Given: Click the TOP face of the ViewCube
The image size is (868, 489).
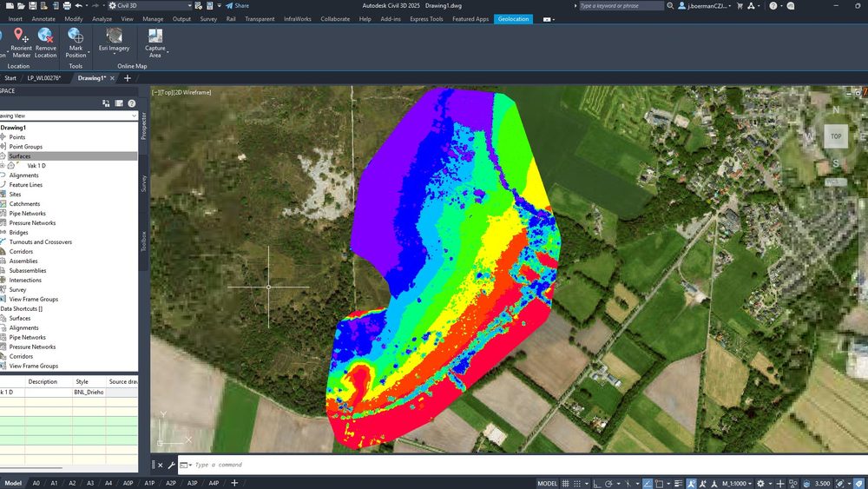Looking at the screenshot, I should point(836,135).
